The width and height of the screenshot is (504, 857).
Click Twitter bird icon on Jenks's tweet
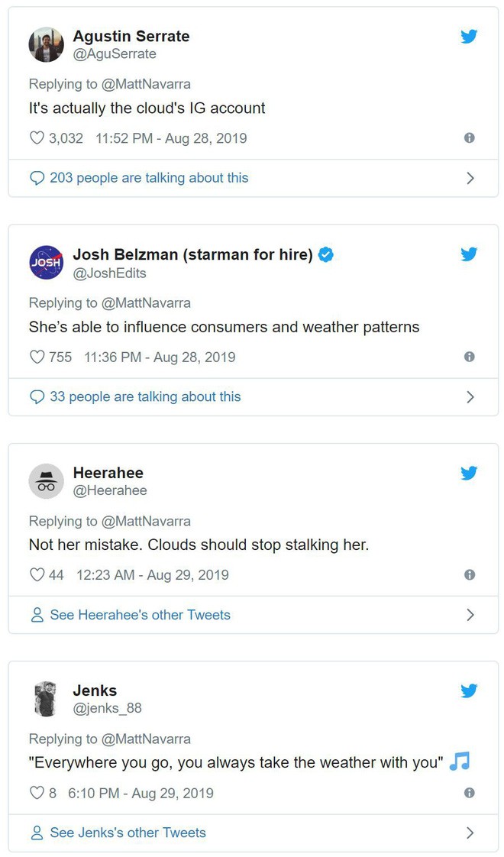click(x=468, y=691)
